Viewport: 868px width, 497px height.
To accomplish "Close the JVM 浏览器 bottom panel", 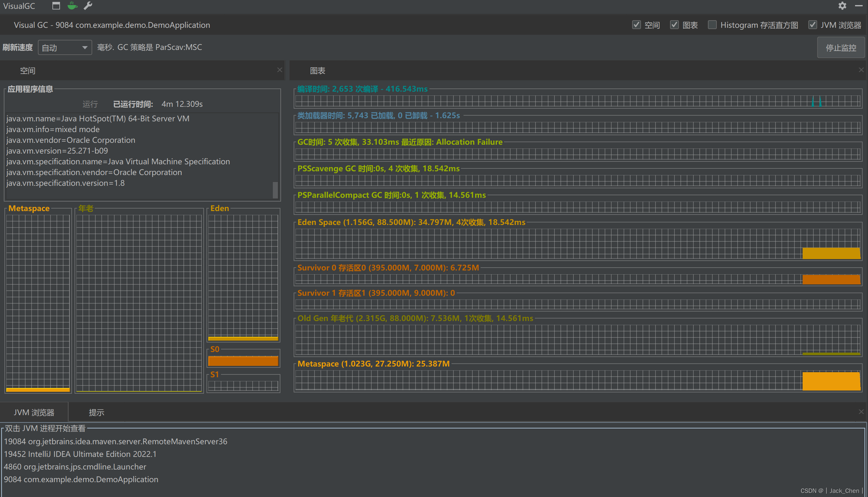I will click(x=861, y=412).
